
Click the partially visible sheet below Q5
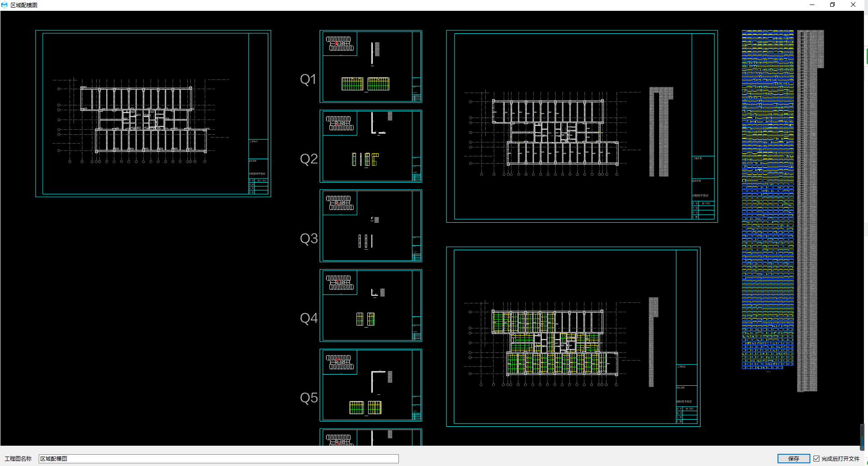[x=371, y=437]
